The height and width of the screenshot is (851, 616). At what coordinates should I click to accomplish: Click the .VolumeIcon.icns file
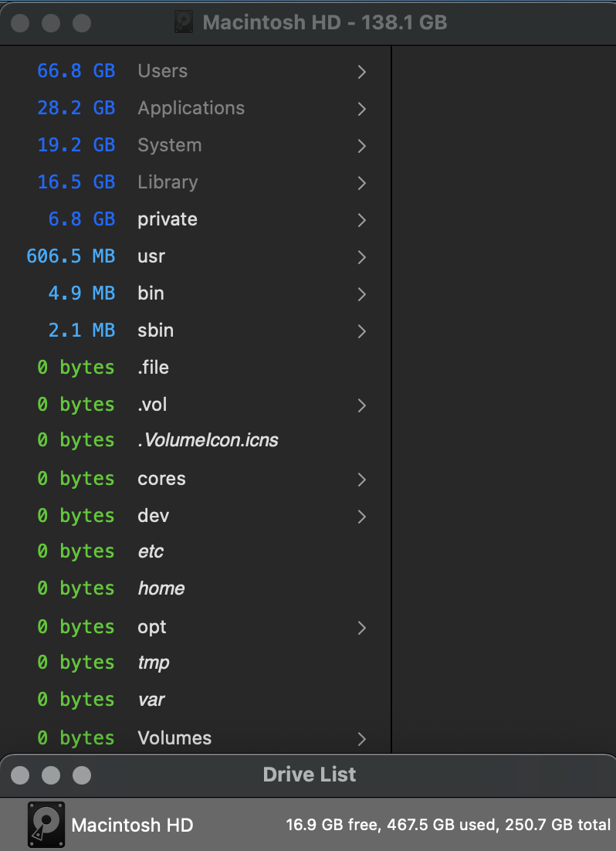pyautogui.click(x=208, y=440)
